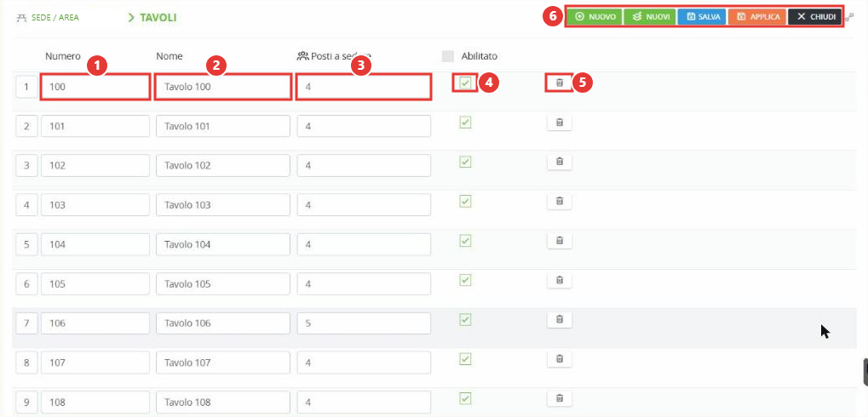This screenshot has width=868, height=417.
Task: Disable the Abilitato checkbox for Tavolo 104
Action: click(x=466, y=241)
